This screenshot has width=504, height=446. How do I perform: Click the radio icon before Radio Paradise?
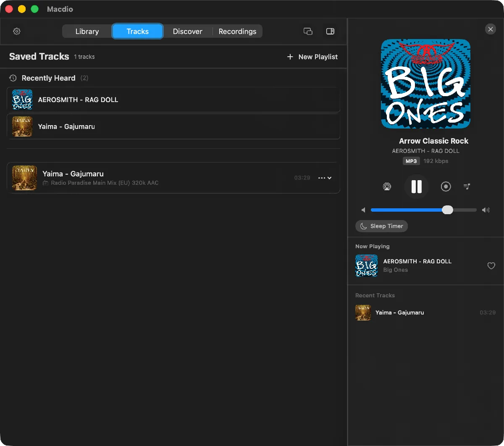click(x=45, y=183)
